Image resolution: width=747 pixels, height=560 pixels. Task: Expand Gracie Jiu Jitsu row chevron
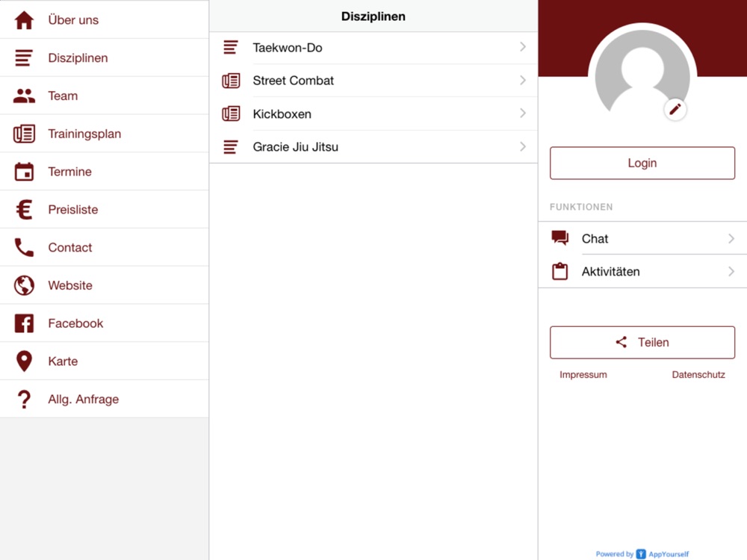(523, 146)
